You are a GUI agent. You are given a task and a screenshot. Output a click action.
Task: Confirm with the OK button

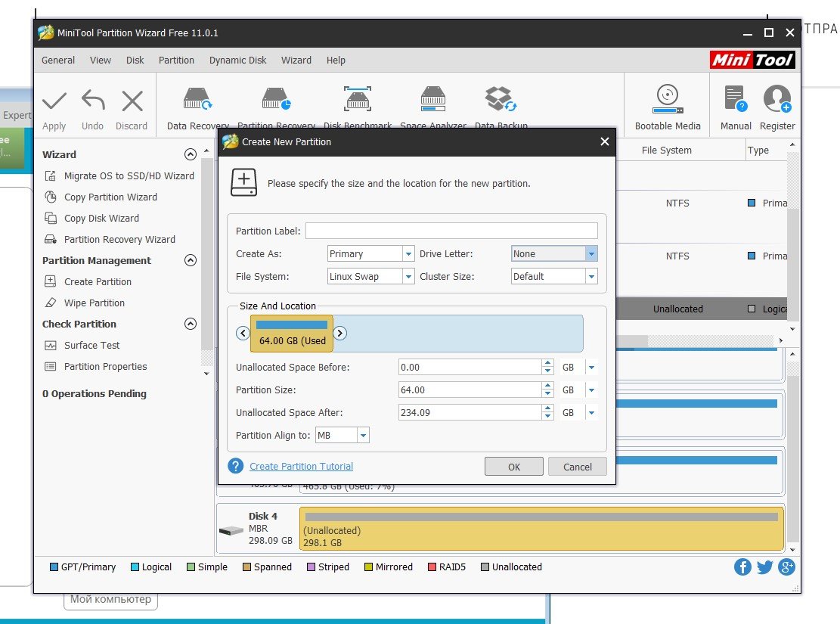513,467
